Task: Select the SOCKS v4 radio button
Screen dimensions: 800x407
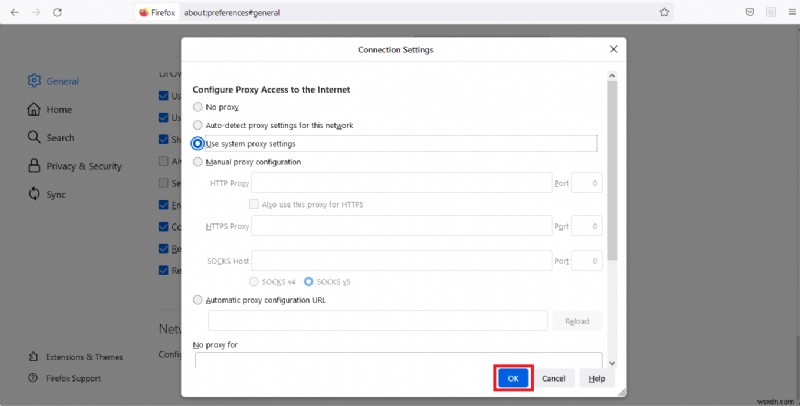Action: pyautogui.click(x=254, y=282)
